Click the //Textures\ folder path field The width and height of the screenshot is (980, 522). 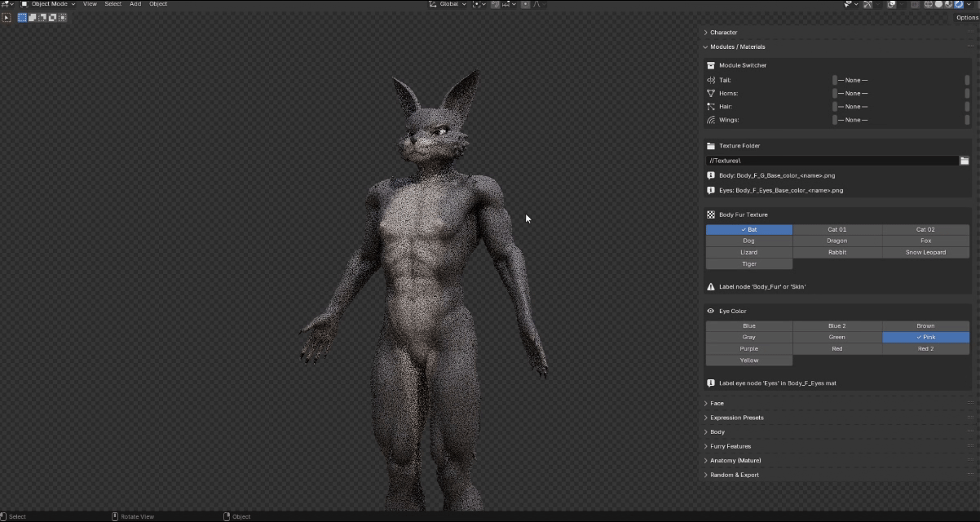(x=832, y=161)
